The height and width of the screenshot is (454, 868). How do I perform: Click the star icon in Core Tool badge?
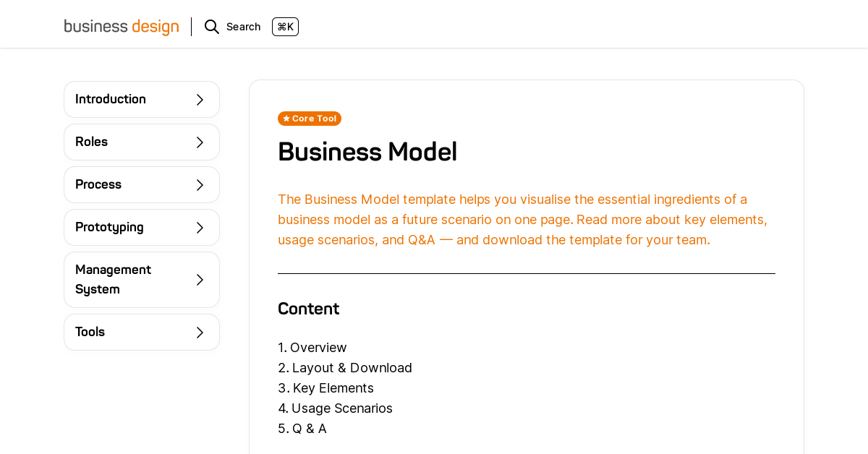coord(285,118)
